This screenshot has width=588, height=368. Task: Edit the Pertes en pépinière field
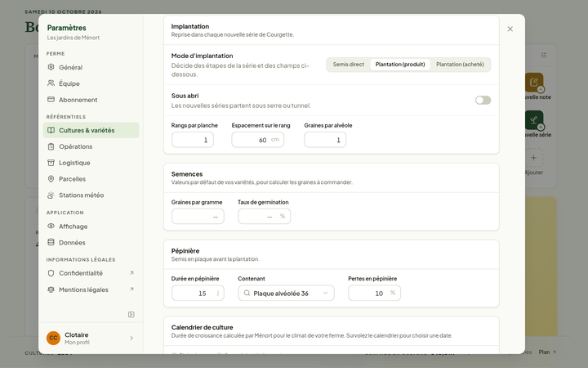click(x=374, y=293)
